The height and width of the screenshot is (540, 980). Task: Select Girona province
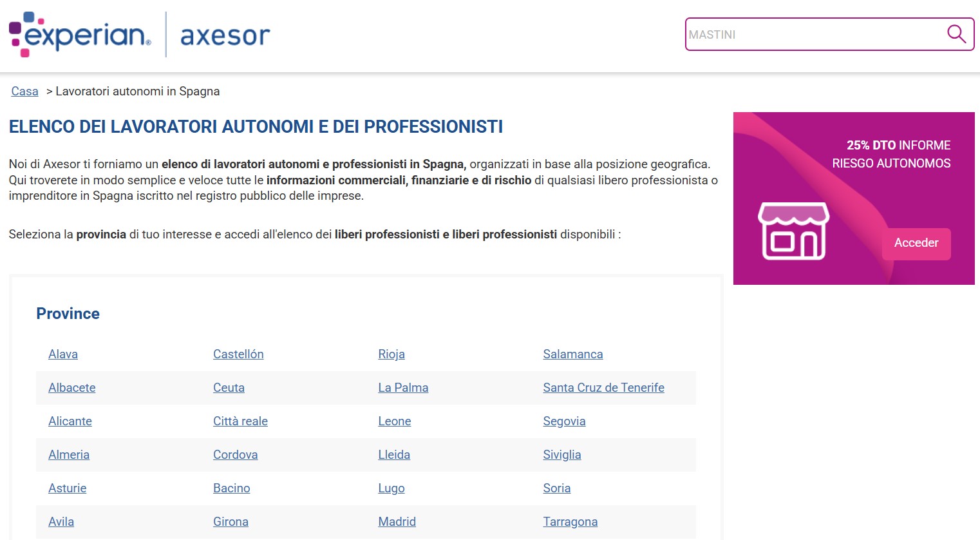coord(231,522)
